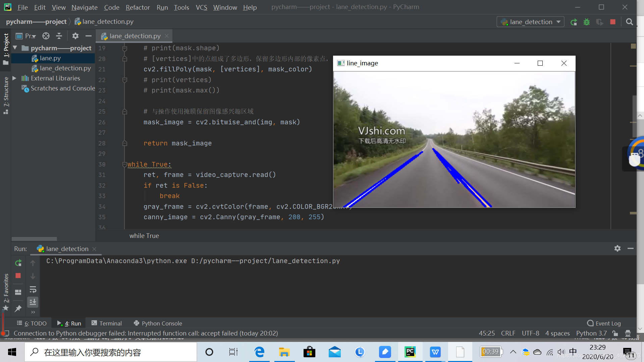The height and width of the screenshot is (362, 644).
Task: Click the Up the stack trace arrow
Action: click(33, 263)
